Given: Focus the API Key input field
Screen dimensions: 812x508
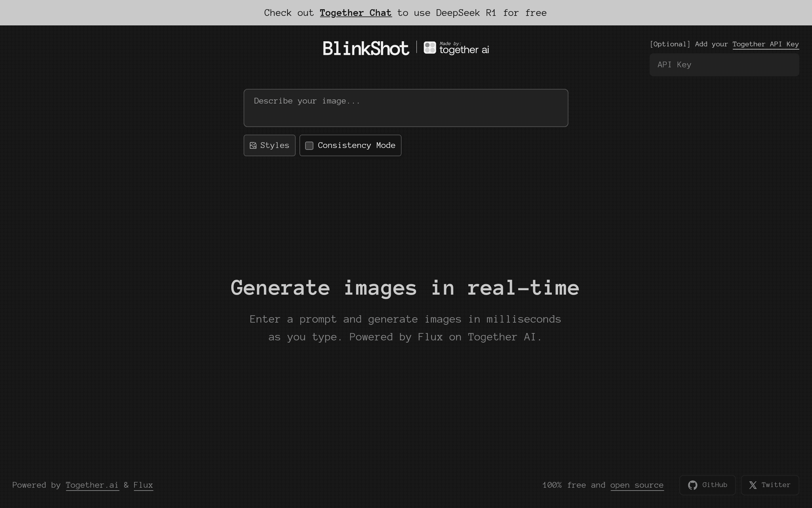Looking at the screenshot, I should point(724,64).
